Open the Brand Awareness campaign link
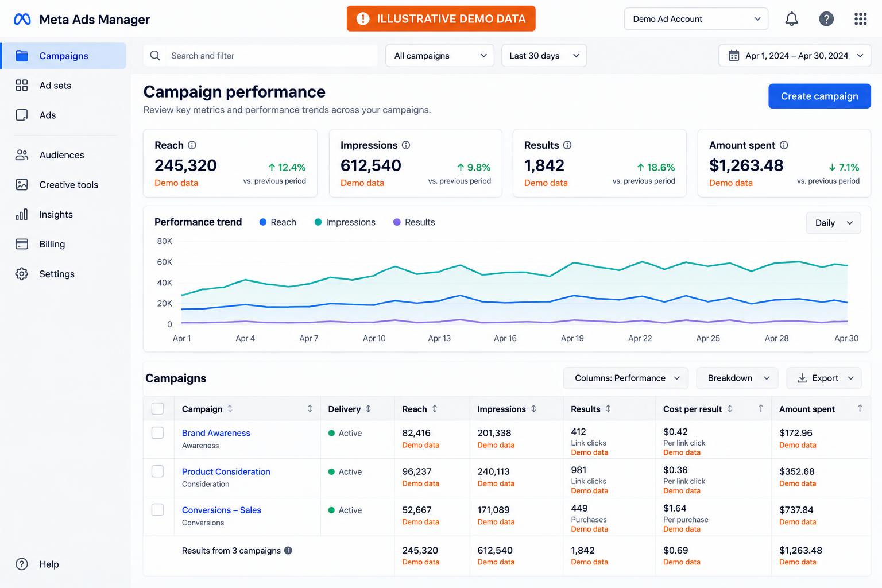 pos(216,433)
